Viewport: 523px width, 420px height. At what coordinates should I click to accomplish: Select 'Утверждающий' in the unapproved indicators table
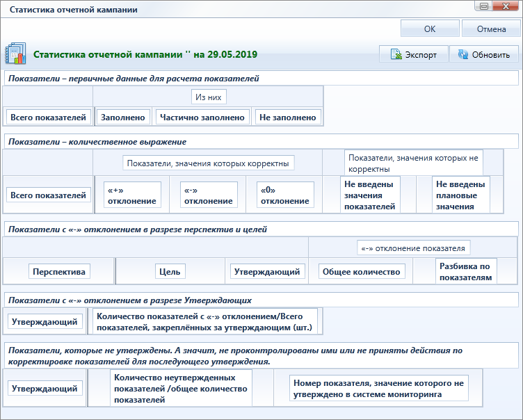pos(45,388)
